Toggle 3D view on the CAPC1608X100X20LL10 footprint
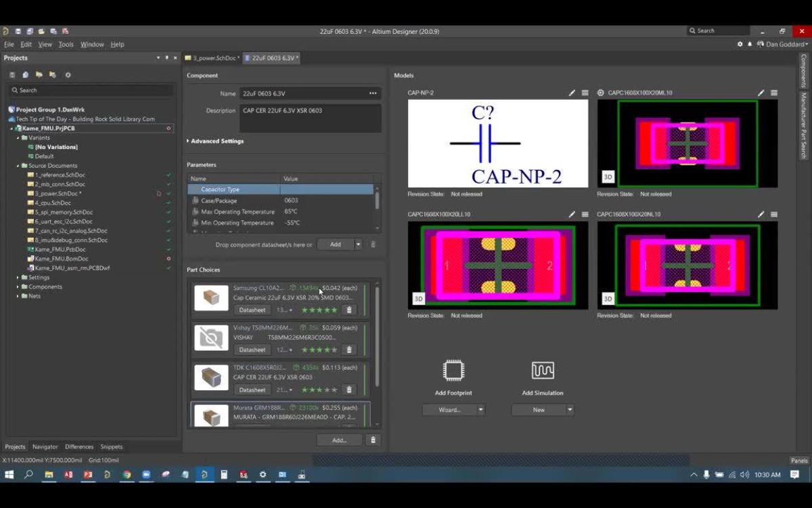The height and width of the screenshot is (508, 812). tap(418, 299)
